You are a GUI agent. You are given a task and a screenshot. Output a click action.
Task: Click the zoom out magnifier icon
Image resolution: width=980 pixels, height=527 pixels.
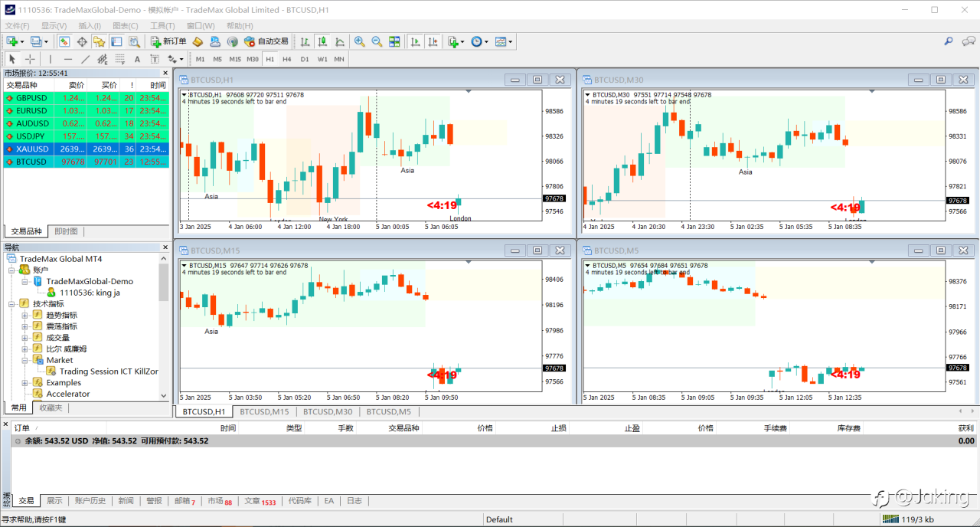pos(377,41)
